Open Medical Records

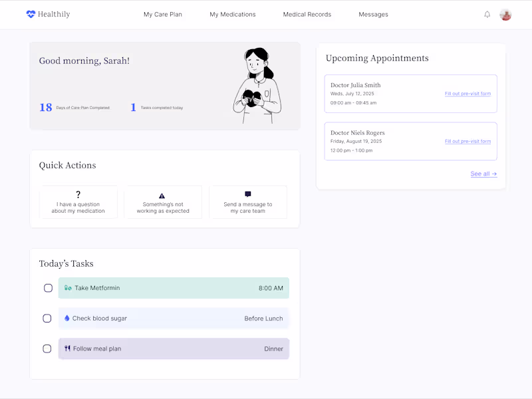pyautogui.click(x=307, y=14)
